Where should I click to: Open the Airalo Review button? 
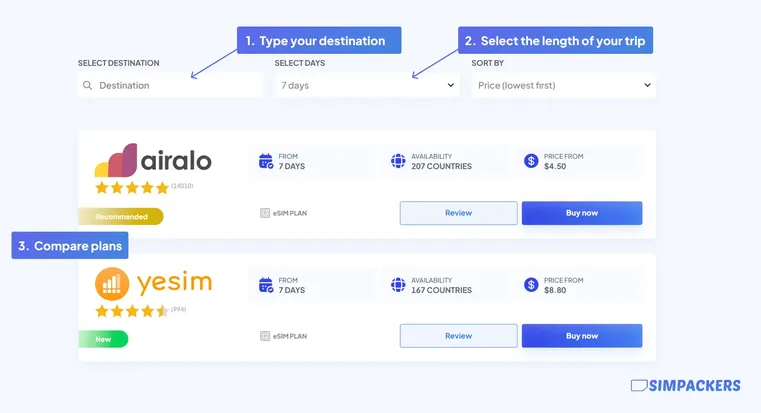[458, 213]
